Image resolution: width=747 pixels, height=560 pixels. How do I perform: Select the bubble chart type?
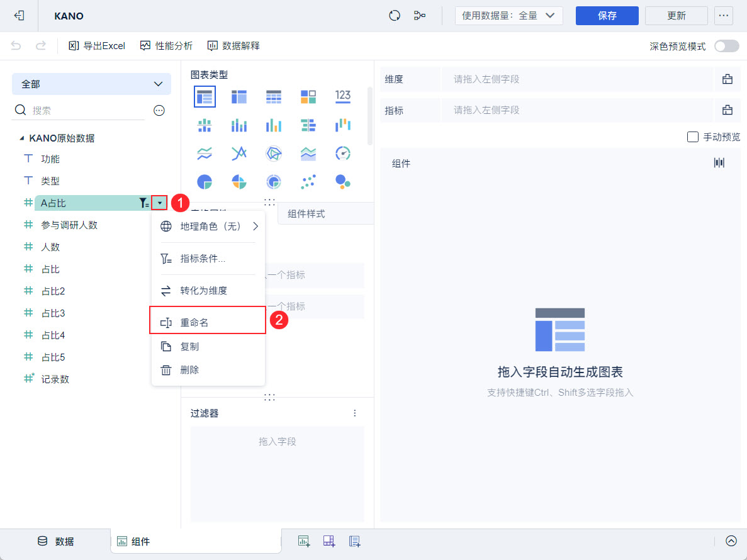(342, 181)
